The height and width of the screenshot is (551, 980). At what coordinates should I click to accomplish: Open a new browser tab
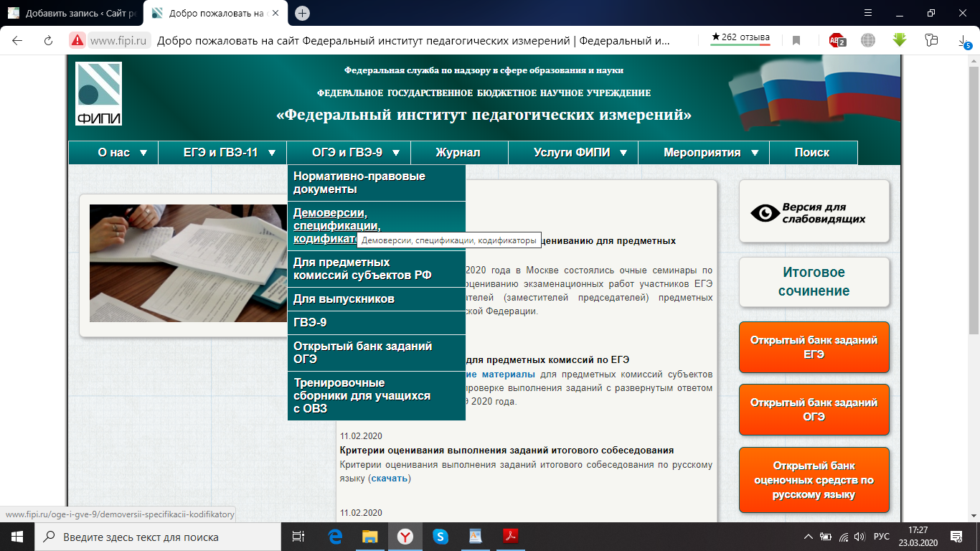tap(303, 13)
